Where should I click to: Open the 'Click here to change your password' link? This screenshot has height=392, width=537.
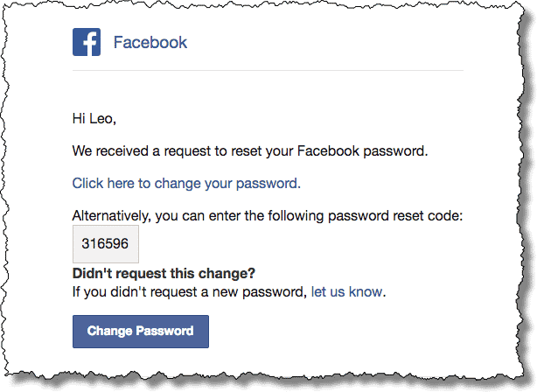[186, 184]
